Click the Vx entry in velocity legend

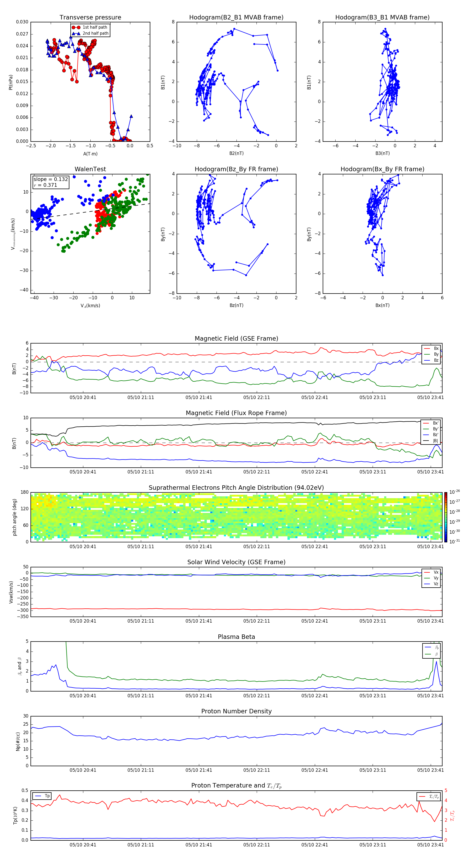click(431, 572)
